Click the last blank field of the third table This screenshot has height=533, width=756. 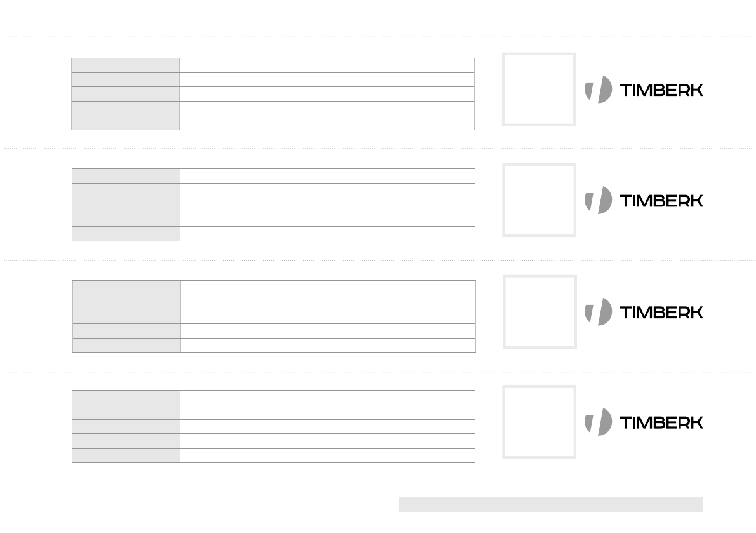point(328,345)
